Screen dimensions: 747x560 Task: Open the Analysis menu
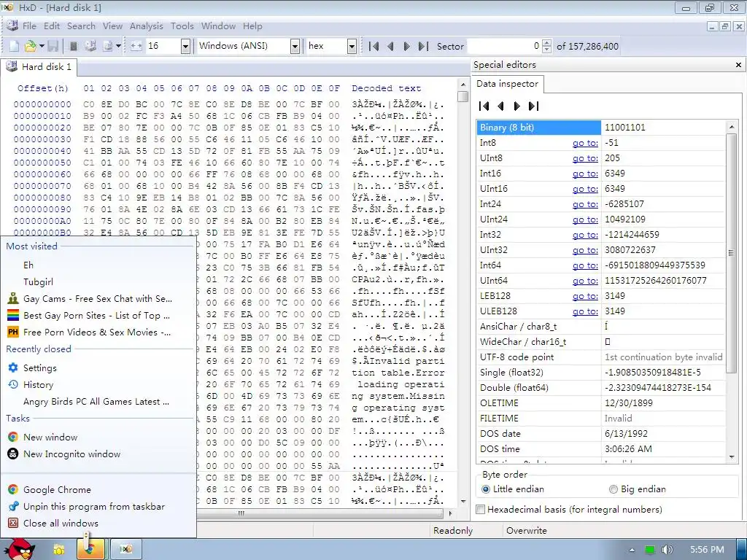tap(146, 26)
